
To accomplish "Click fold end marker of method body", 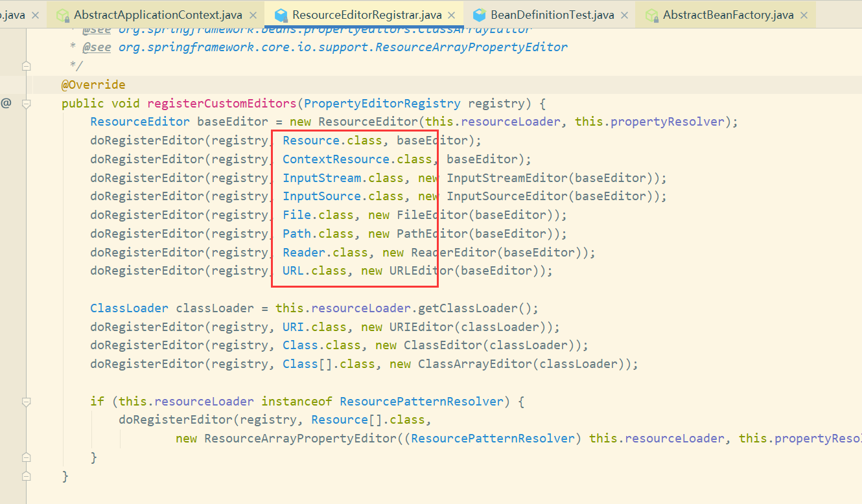I will (x=26, y=476).
